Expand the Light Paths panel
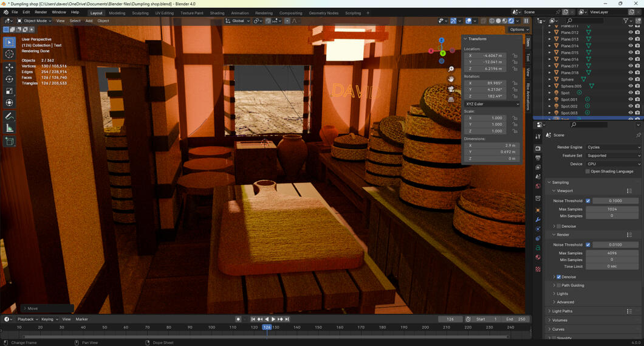Viewport: 644px width, 346px height. [x=562, y=311]
